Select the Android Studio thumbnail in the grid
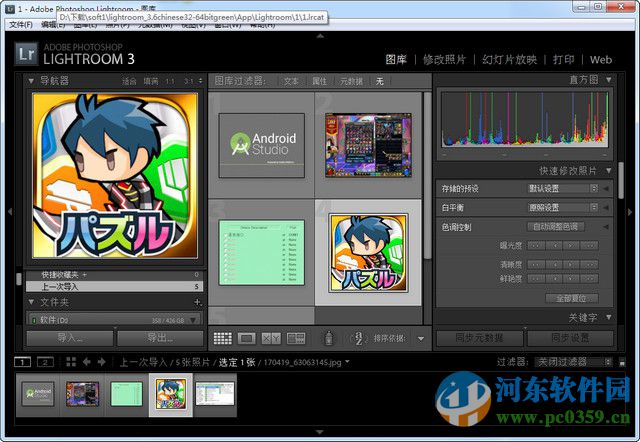This screenshot has width=640, height=442. [x=262, y=145]
